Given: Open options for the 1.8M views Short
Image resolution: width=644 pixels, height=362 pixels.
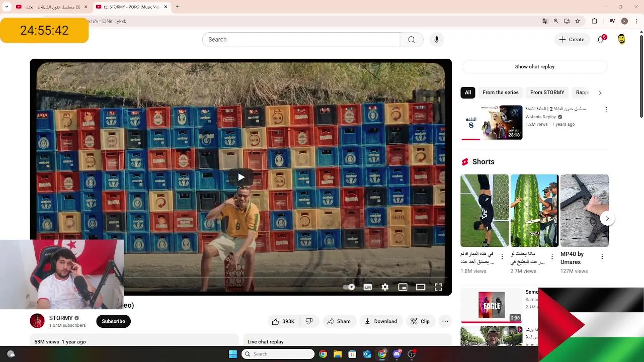Looking at the screenshot, I should (x=502, y=256).
